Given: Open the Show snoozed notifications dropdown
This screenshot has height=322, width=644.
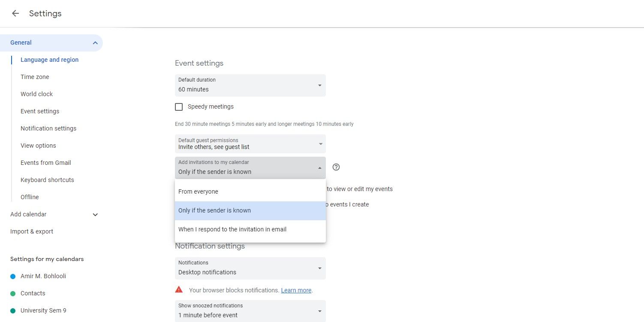Looking at the screenshot, I should (x=250, y=311).
